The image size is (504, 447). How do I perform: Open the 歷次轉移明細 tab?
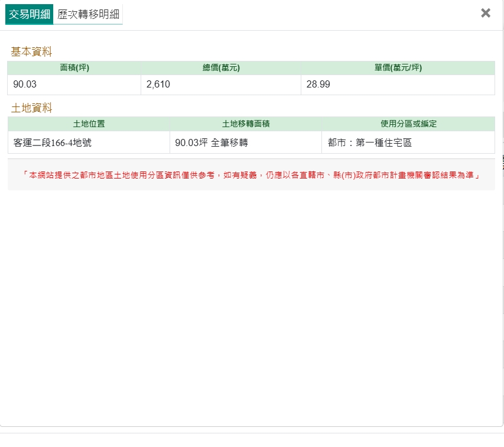[88, 15]
